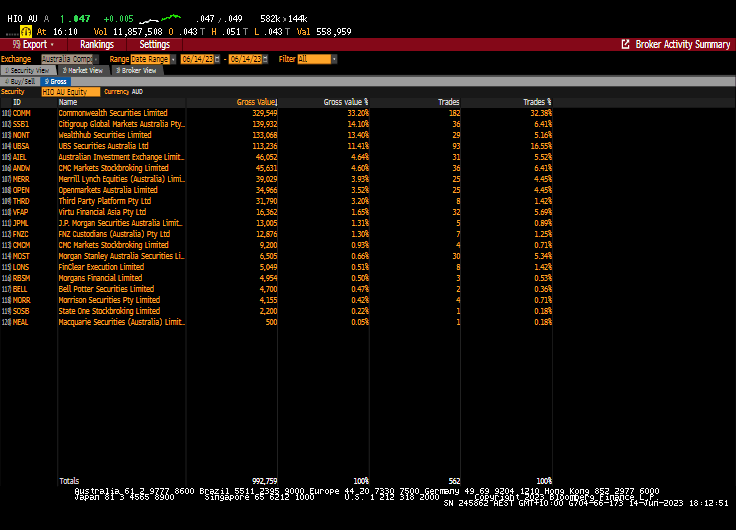The image size is (736, 530).
Task: Switch to the Broker View tab
Action: coord(137,70)
